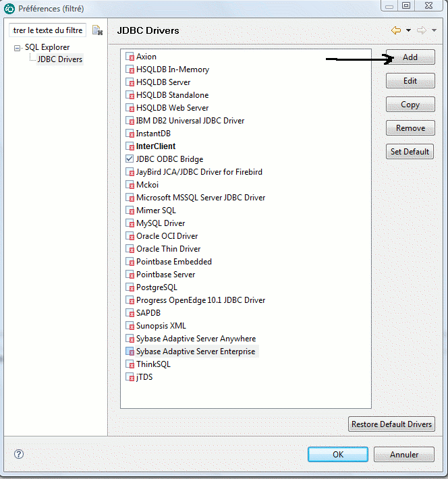448x479 pixels.
Task: Click the Oracle OCI Driver icon
Action: click(130, 236)
